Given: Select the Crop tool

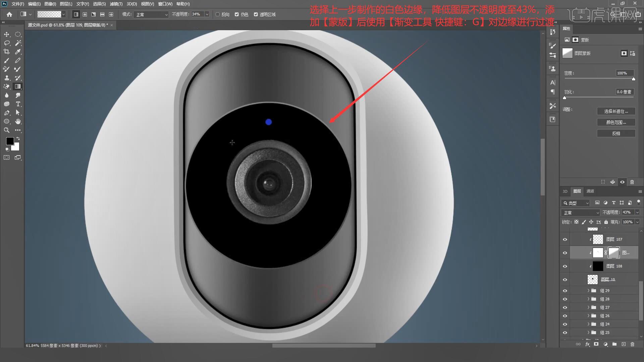Looking at the screenshot, I should pyautogui.click(x=7, y=52).
